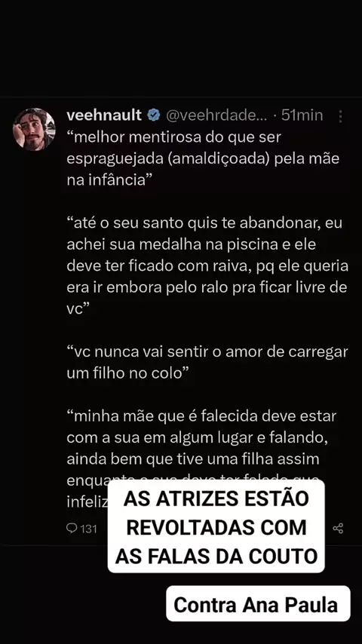362x644 pixels.
Task: Open the @veehrdade… handle link
Action: click(217, 115)
